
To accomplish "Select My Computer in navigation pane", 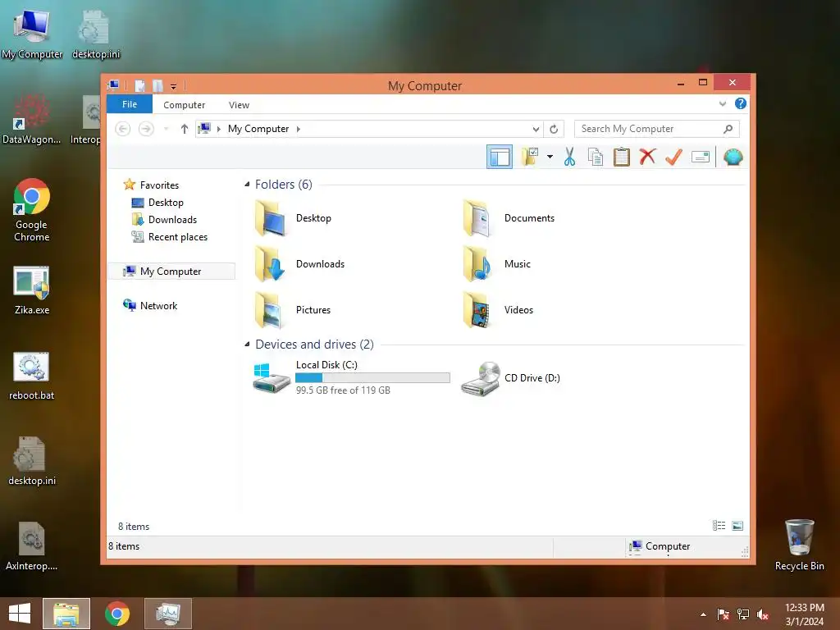I will [171, 271].
